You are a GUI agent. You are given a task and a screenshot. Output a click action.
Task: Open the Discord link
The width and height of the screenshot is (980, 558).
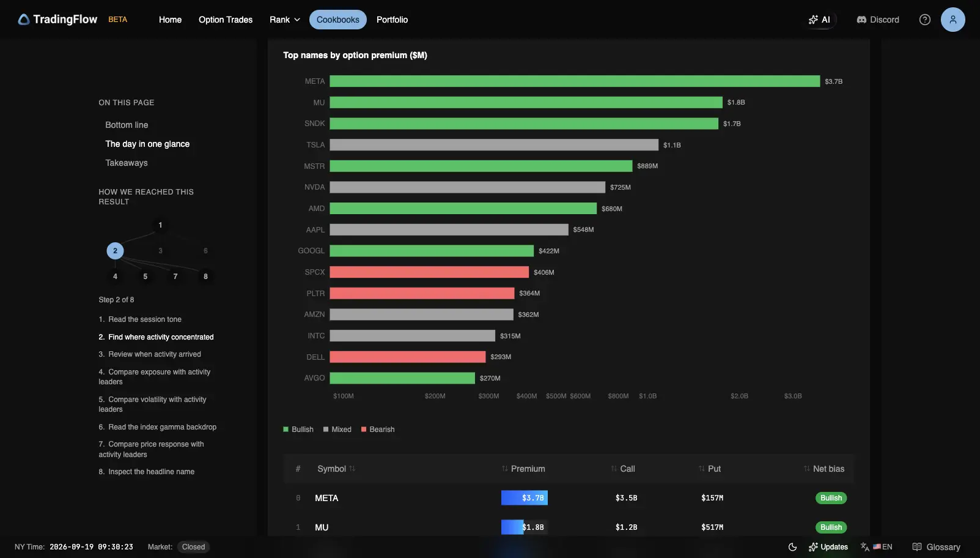(x=878, y=20)
